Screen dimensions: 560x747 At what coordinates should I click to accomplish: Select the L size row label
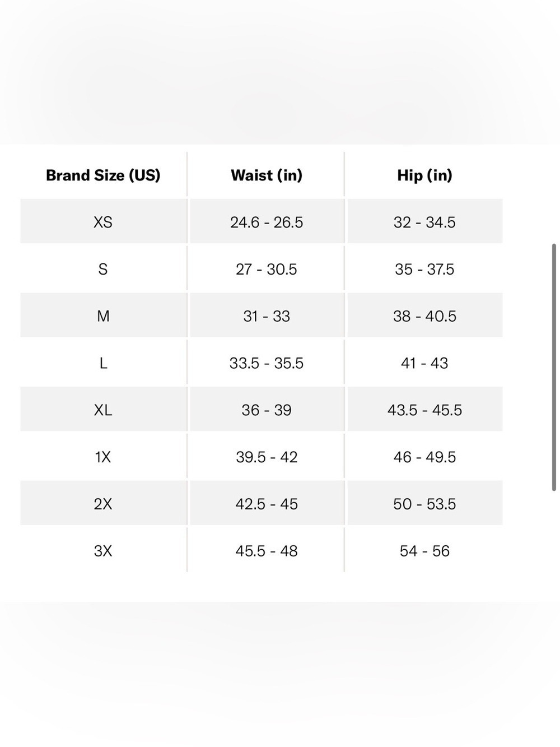click(x=103, y=364)
